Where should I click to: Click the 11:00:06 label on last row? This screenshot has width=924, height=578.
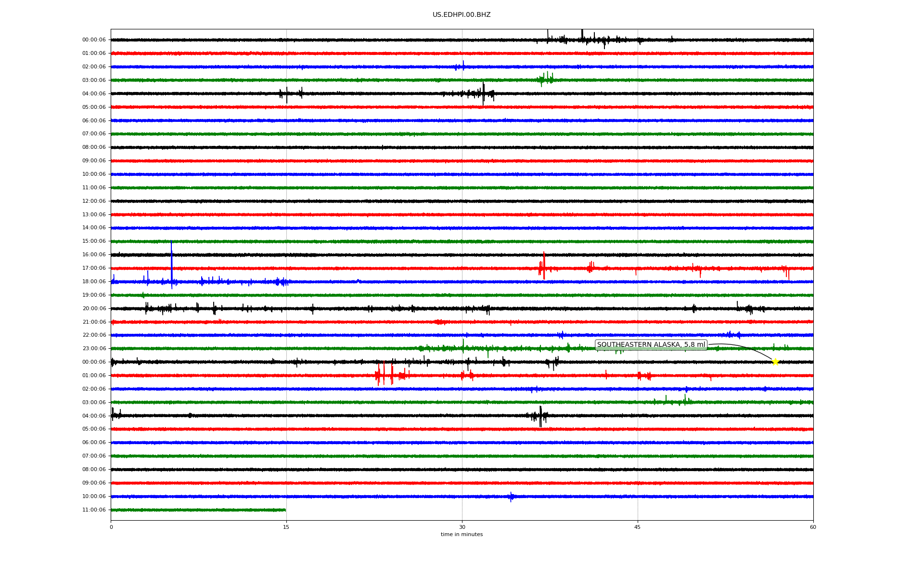[x=94, y=510]
